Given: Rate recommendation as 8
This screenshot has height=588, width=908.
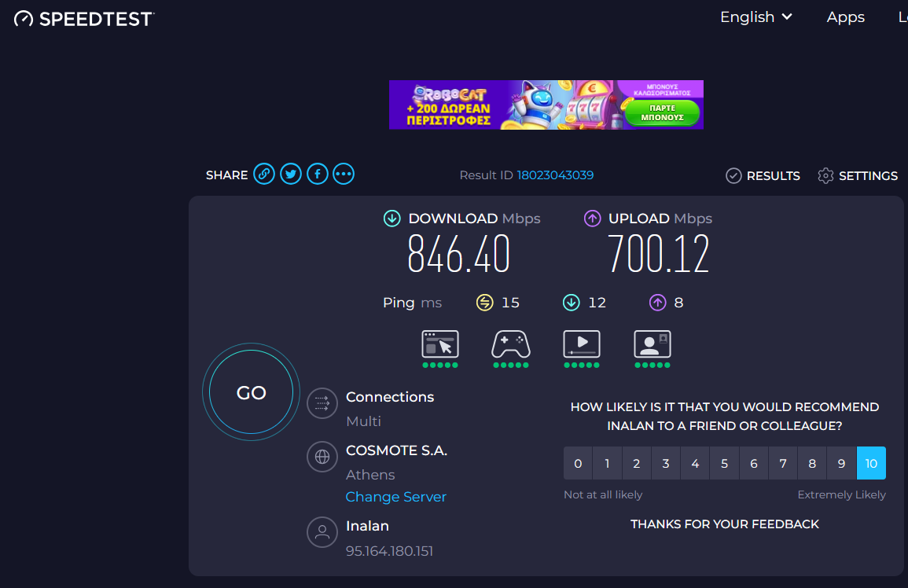Looking at the screenshot, I should [812, 463].
